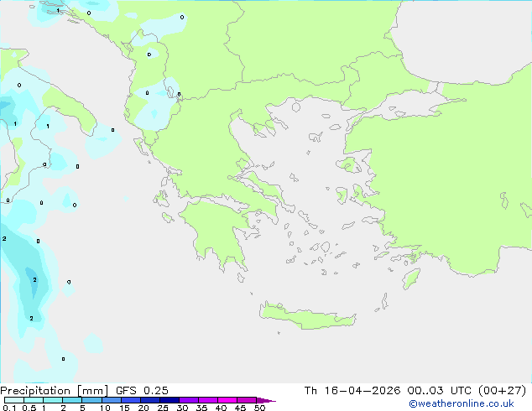Pick the 30–35 mm legend swatch

click(189, 400)
